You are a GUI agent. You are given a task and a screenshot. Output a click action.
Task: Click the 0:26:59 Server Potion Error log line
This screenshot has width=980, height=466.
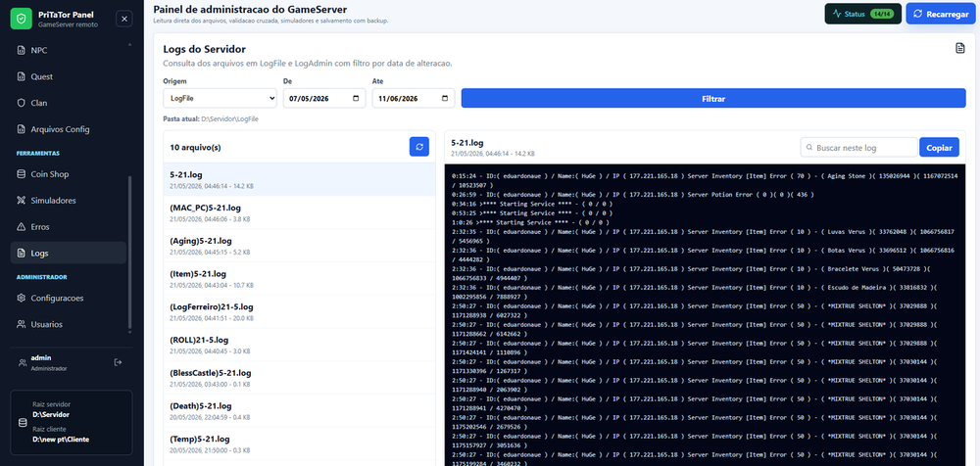tap(632, 194)
